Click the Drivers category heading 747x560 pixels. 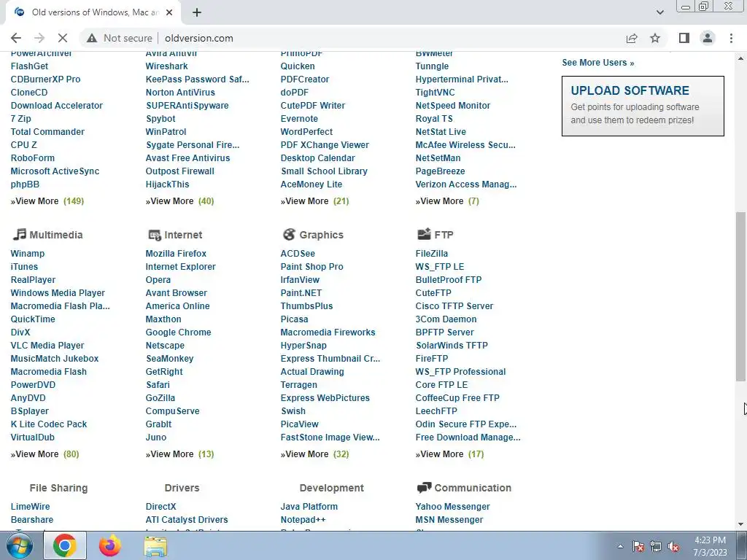[182, 488]
